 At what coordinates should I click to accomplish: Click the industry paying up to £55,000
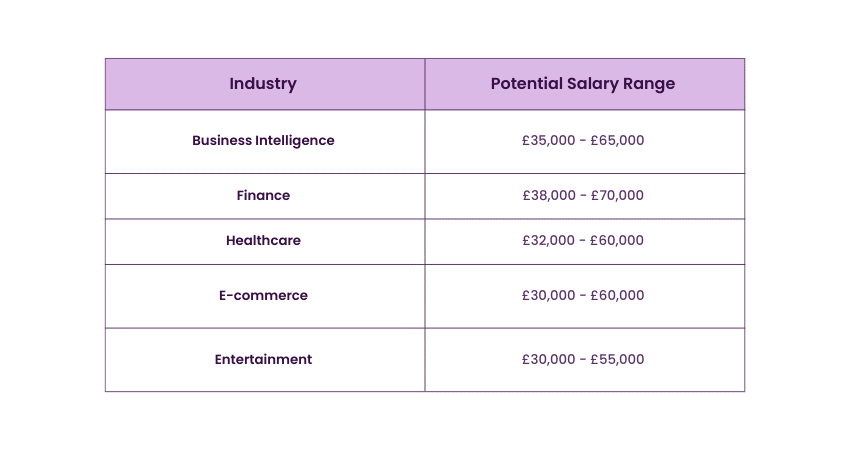tap(263, 360)
